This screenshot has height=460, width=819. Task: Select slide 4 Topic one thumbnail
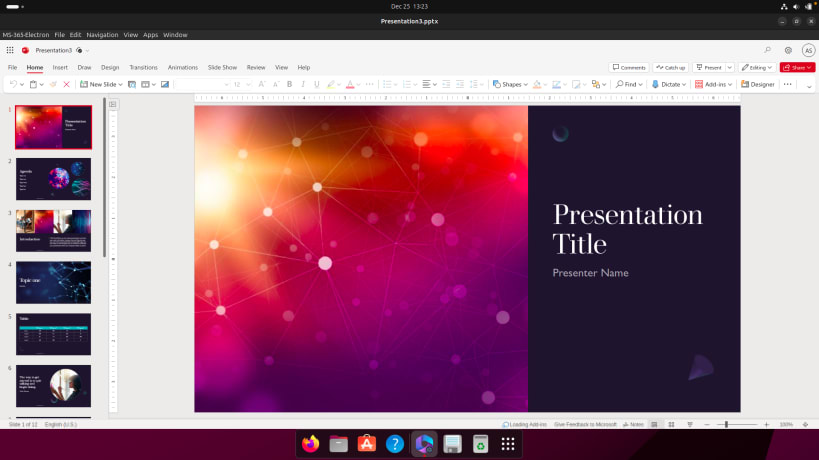pos(53,282)
